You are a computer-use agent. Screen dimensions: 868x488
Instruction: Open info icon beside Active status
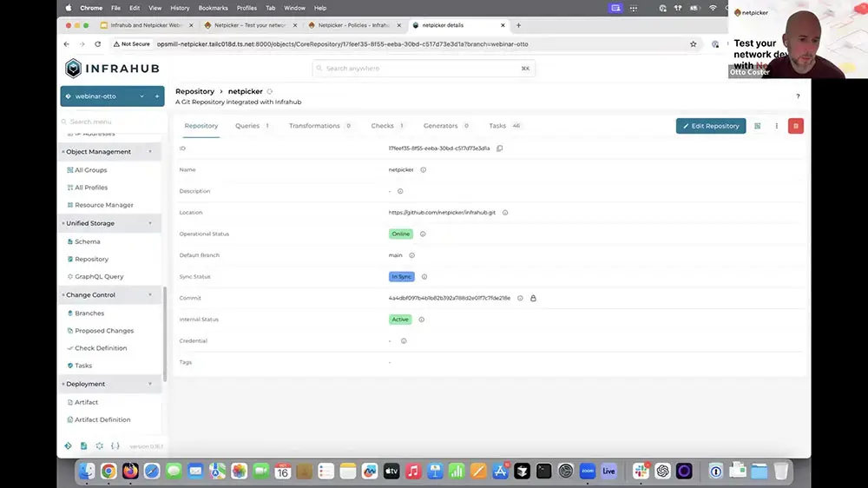421,320
